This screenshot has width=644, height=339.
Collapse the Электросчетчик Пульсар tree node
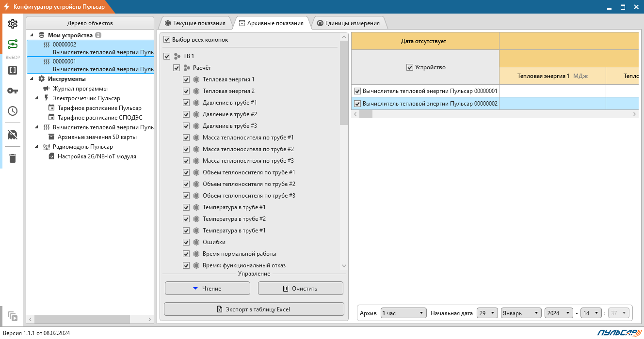click(x=37, y=98)
